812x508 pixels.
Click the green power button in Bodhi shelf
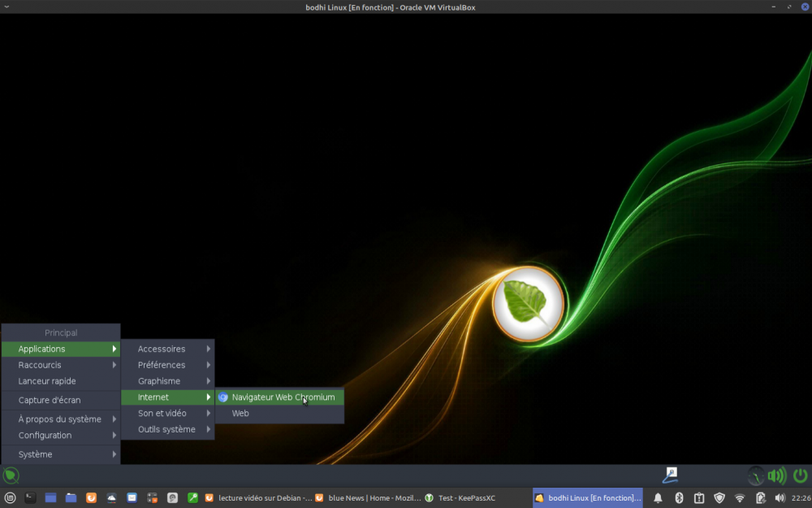801,475
